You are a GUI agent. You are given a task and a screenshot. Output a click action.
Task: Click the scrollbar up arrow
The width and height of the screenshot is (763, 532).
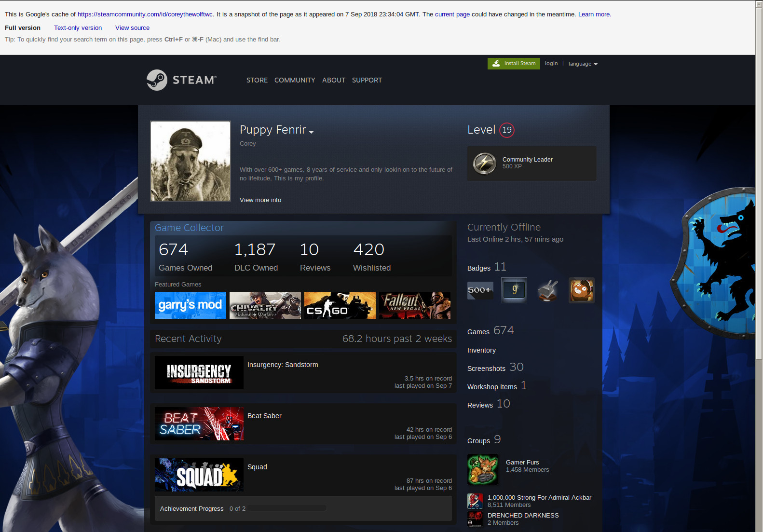click(759, 3)
